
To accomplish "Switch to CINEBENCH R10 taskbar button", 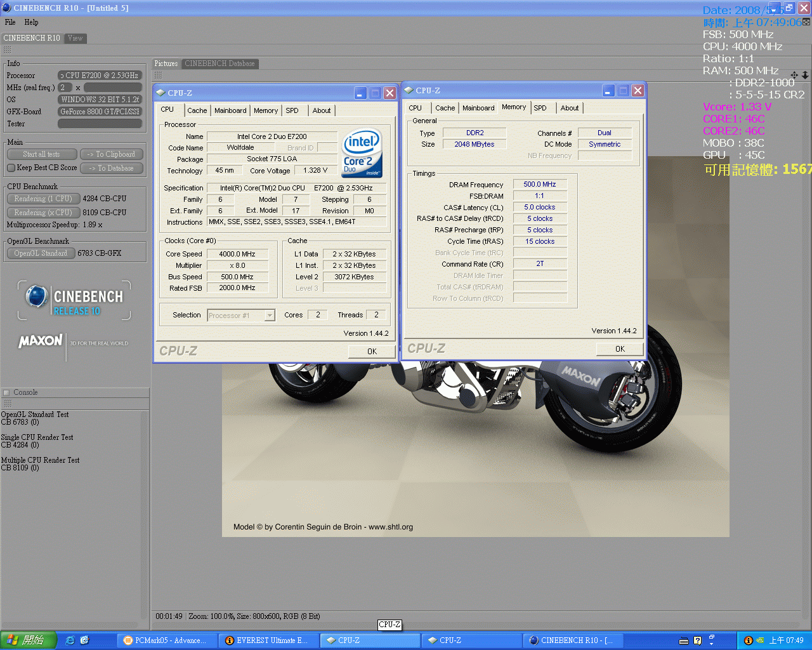I will pyautogui.click(x=572, y=640).
